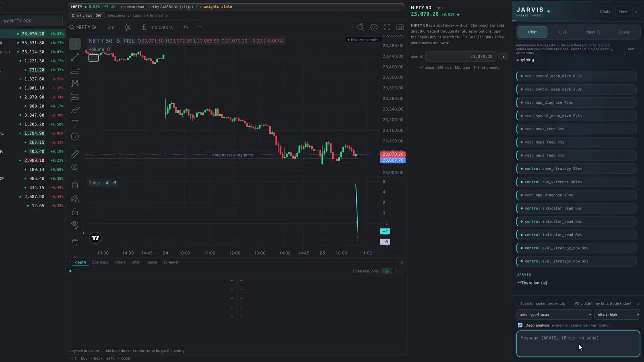Select 20-level depth option
This screenshot has height=362, width=644.
coord(397,271)
